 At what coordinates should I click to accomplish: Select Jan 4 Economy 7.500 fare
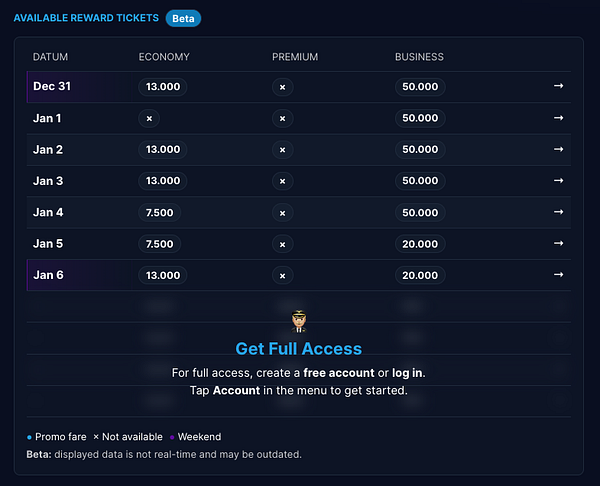(x=159, y=212)
